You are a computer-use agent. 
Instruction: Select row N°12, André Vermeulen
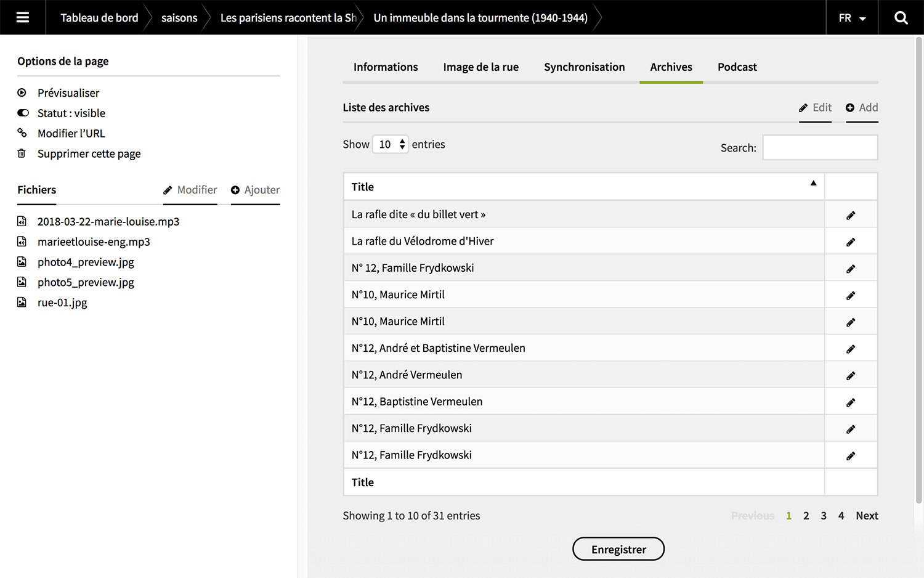(x=610, y=375)
